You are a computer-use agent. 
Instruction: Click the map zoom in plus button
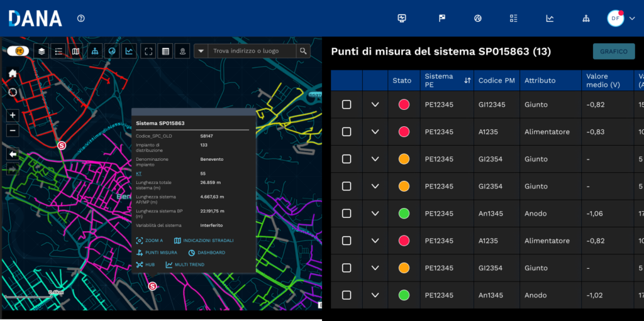[x=13, y=116]
